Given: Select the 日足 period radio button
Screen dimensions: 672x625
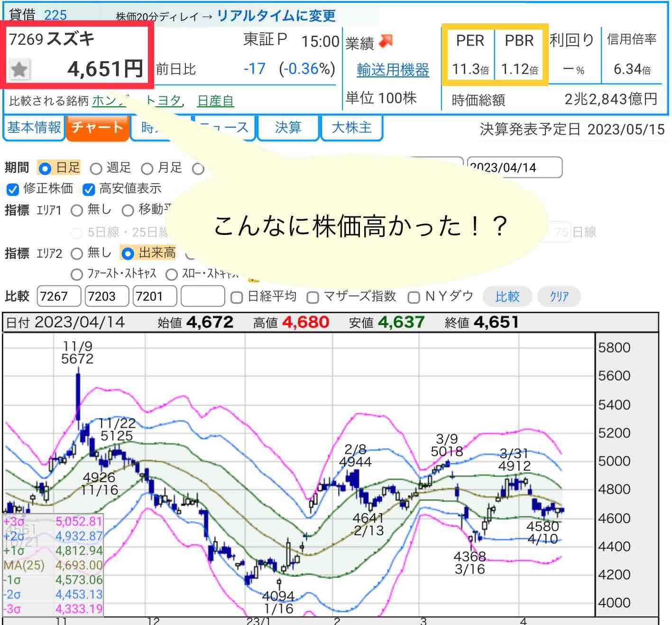Looking at the screenshot, I should 45,168.
